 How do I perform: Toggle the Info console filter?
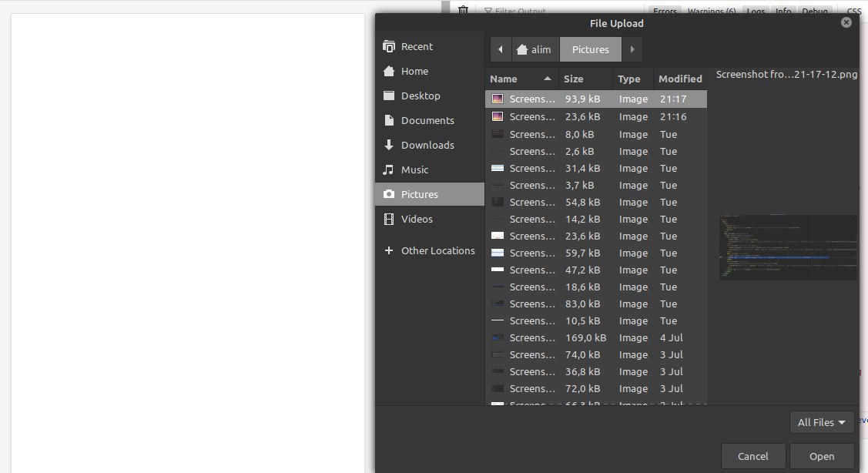(783, 11)
